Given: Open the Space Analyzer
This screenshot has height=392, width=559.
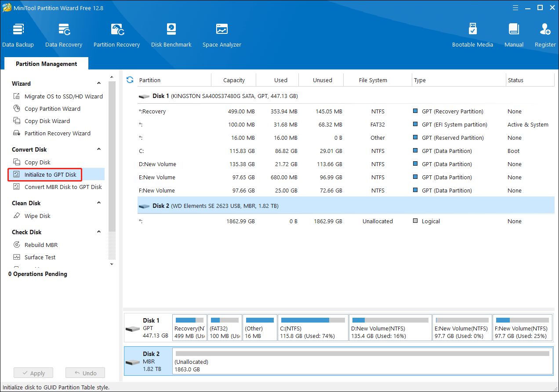Looking at the screenshot, I should point(222,35).
